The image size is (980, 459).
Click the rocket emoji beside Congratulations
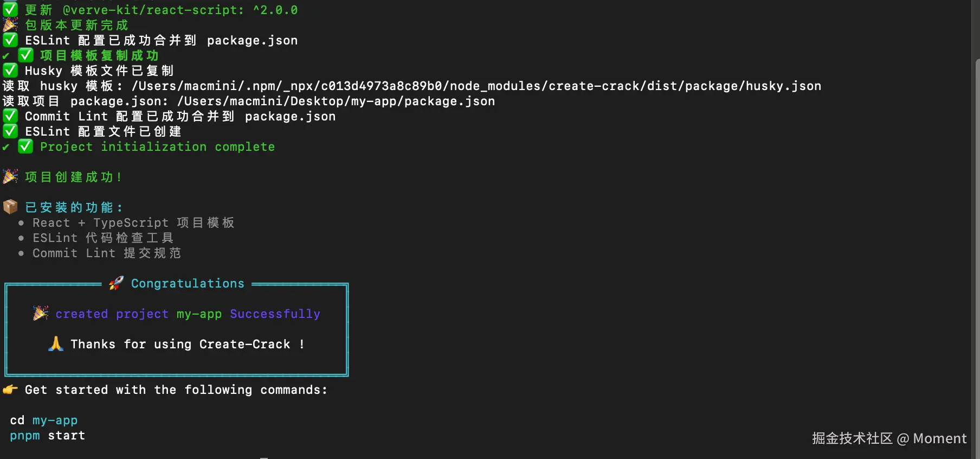115,283
